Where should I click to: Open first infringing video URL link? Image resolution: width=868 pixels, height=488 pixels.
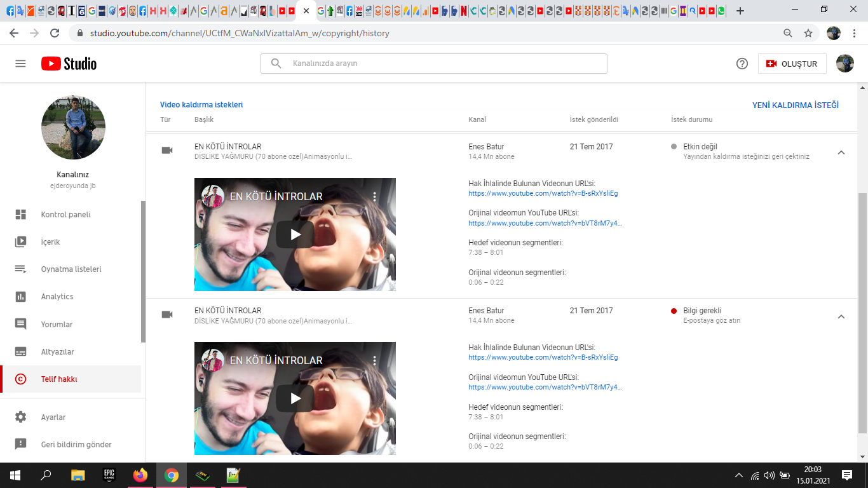543,193
